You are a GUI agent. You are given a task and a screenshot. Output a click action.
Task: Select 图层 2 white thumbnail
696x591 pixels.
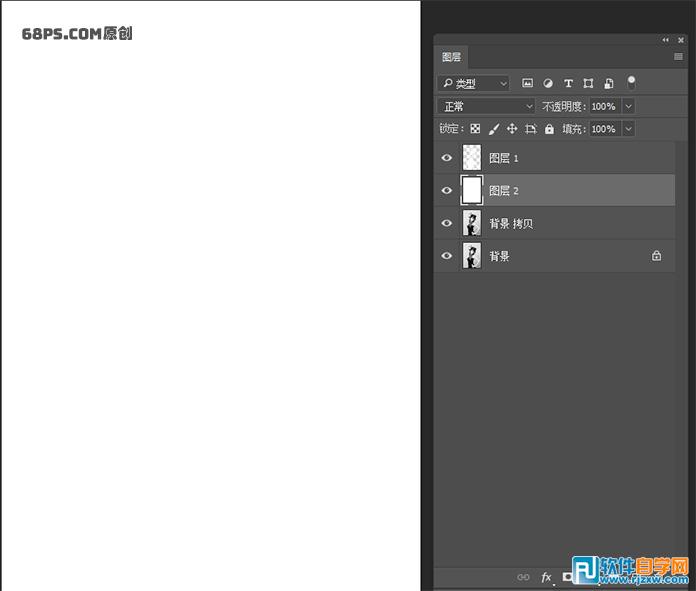point(471,190)
